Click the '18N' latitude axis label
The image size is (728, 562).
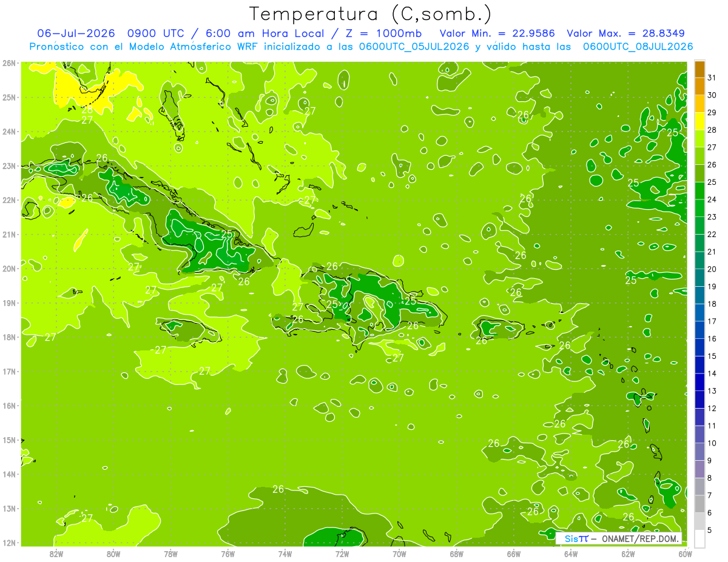tap(8, 336)
